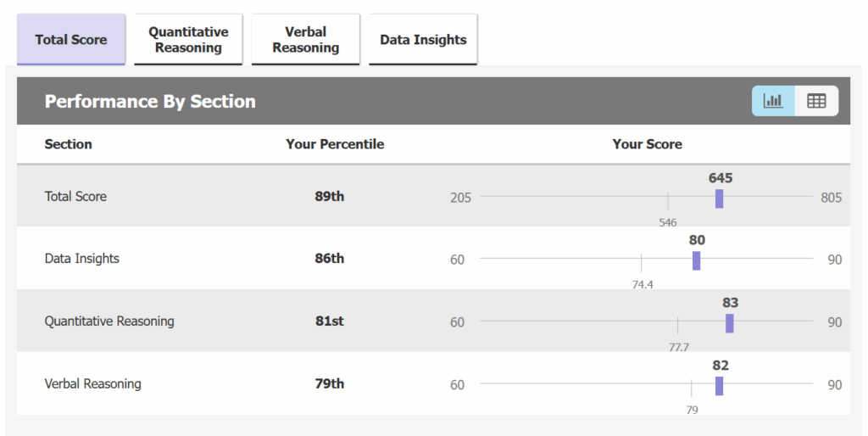This screenshot has height=436, width=868.
Task: Click the Total Score 645 marker
Action: point(719,198)
